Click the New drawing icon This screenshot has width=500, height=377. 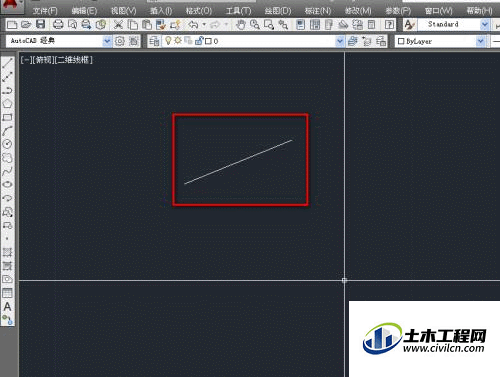12,24
